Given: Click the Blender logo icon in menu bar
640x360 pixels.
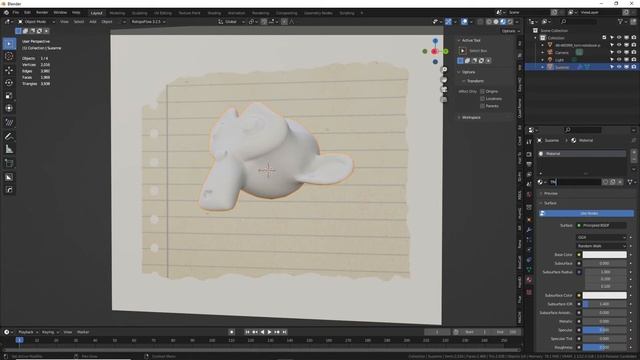Looking at the screenshot, I should coord(6,13).
